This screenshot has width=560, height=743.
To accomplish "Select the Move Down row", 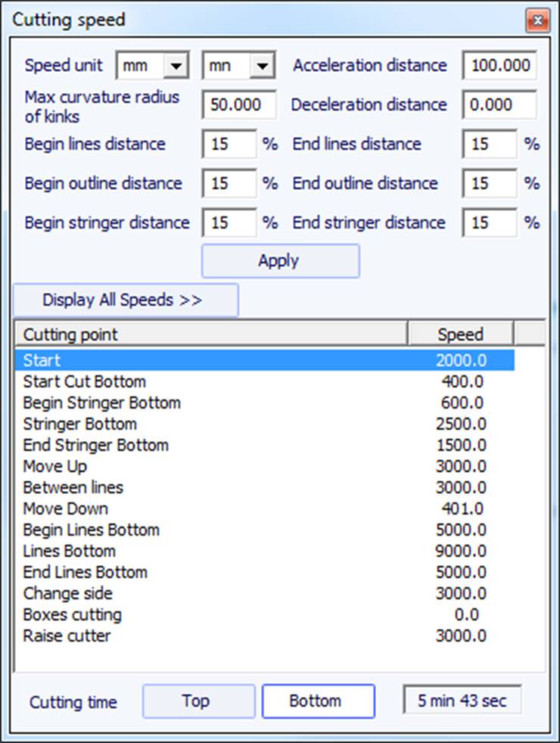I will [266, 508].
